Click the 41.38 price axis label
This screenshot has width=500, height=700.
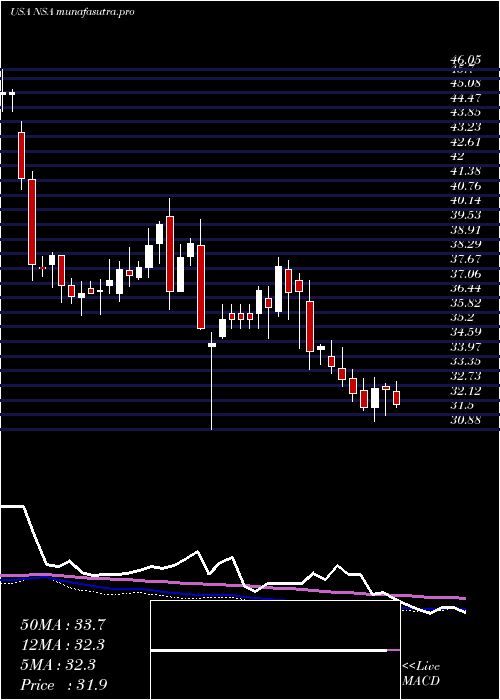coord(465,171)
